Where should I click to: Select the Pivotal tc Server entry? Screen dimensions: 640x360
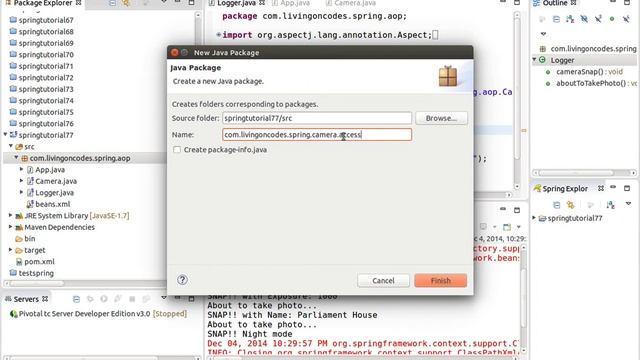coord(98,314)
